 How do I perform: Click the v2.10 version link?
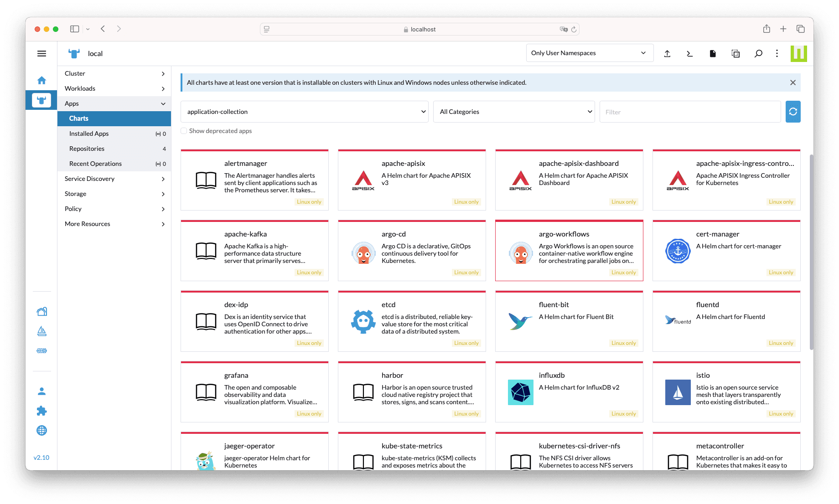[x=41, y=458]
